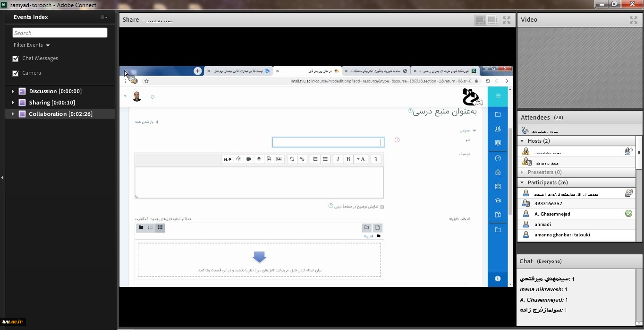Viewport: 644px width, 330px height.
Task: Uncheck the Chat Messages checkbox
Action: pyautogui.click(x=16, y=59)
